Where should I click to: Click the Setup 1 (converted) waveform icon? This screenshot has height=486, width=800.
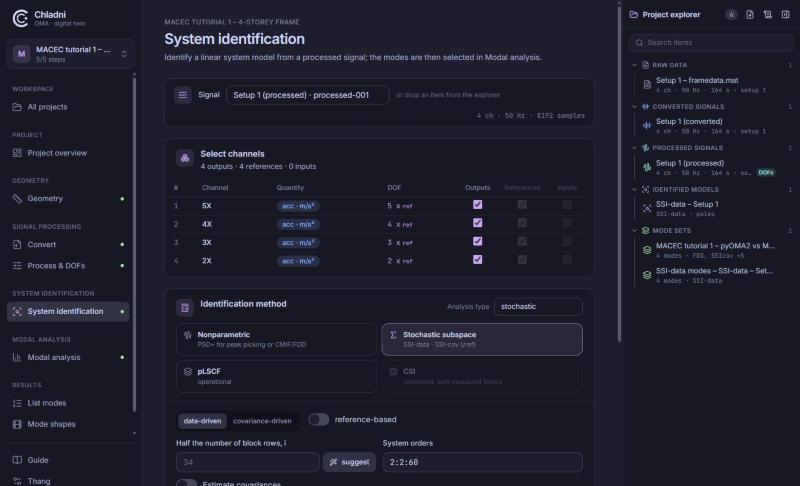point(647,126)
